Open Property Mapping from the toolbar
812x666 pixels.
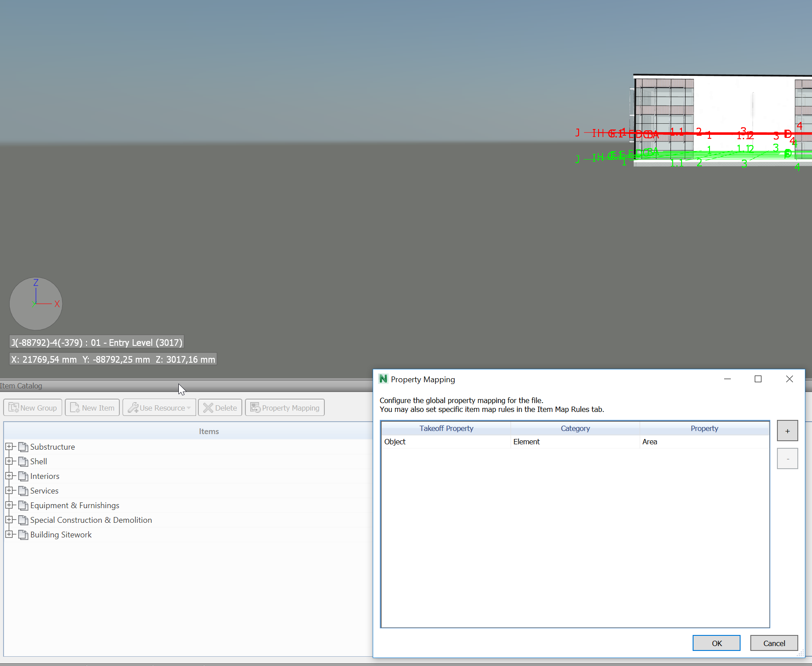click(284, 407)
